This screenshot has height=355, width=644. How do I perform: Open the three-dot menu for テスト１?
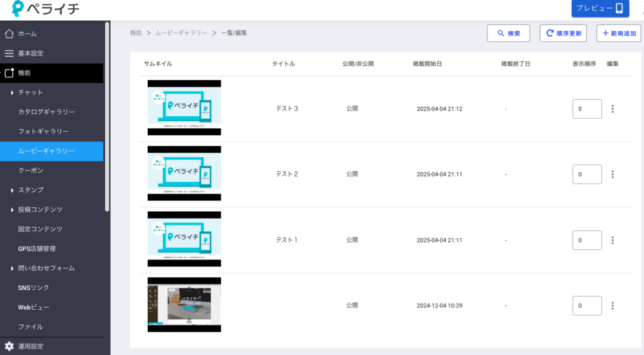point(613,240)
